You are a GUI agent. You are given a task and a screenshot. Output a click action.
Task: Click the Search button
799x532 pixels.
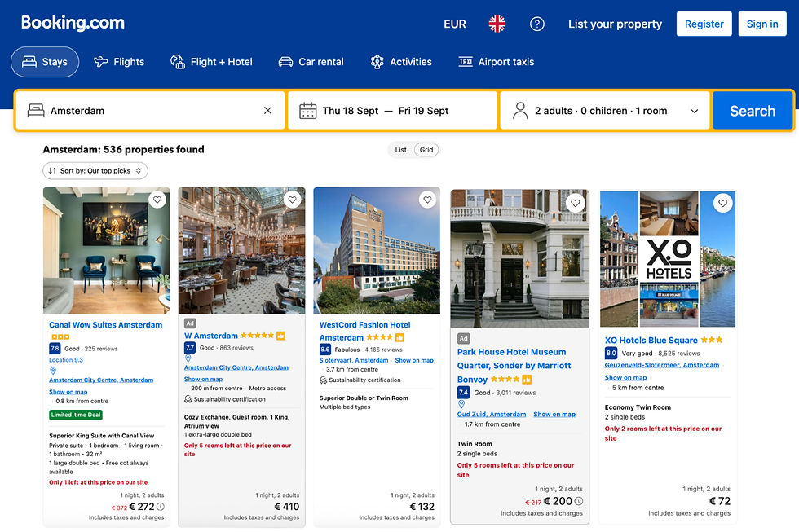[752, 111]
